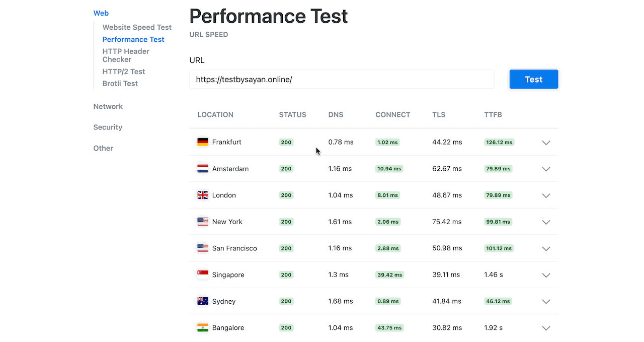
Task: Click the US flag for New York
Action: point(203,222)
